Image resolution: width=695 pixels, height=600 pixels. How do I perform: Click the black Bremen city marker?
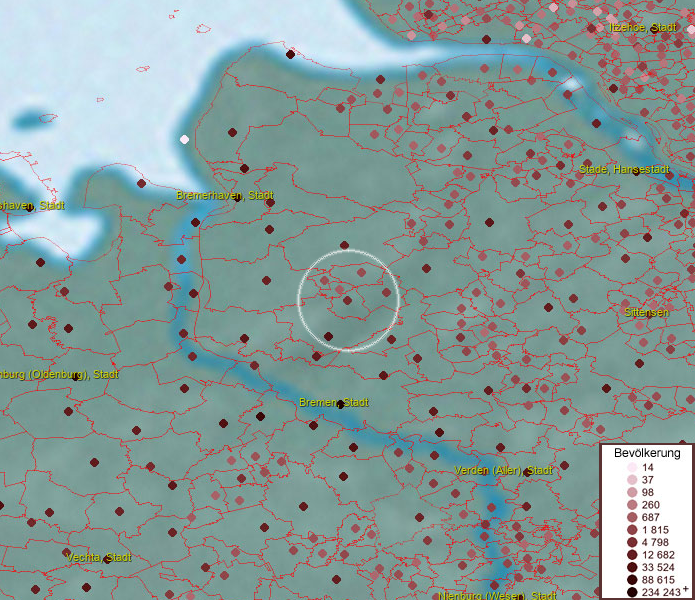pos(341,404)
